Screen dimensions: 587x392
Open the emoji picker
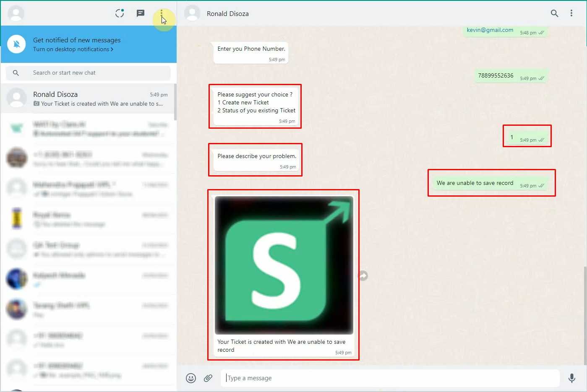point(191,378)
